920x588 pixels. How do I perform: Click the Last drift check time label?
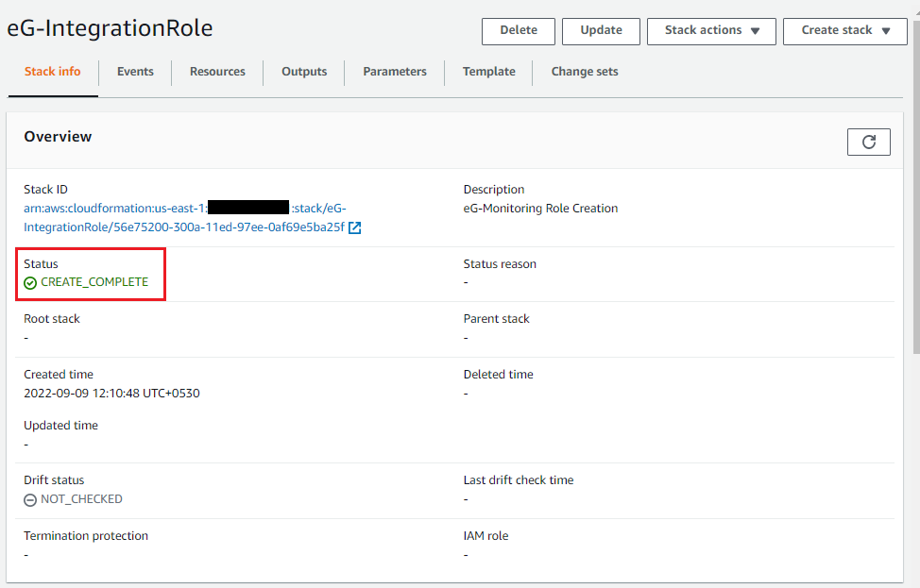click(518, 480)
